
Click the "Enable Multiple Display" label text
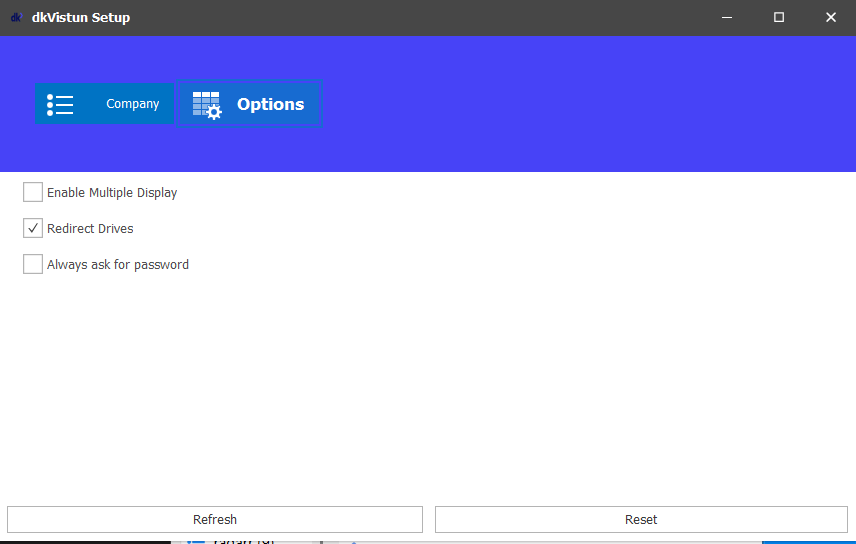[112, 192]
